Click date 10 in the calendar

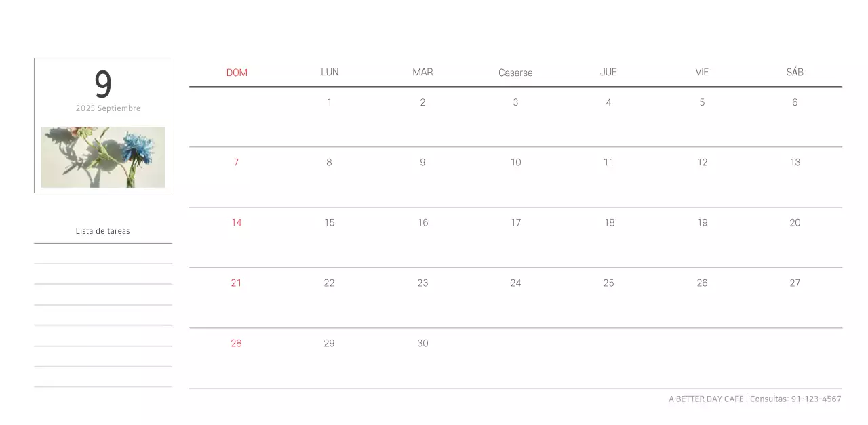pos(515,162)
